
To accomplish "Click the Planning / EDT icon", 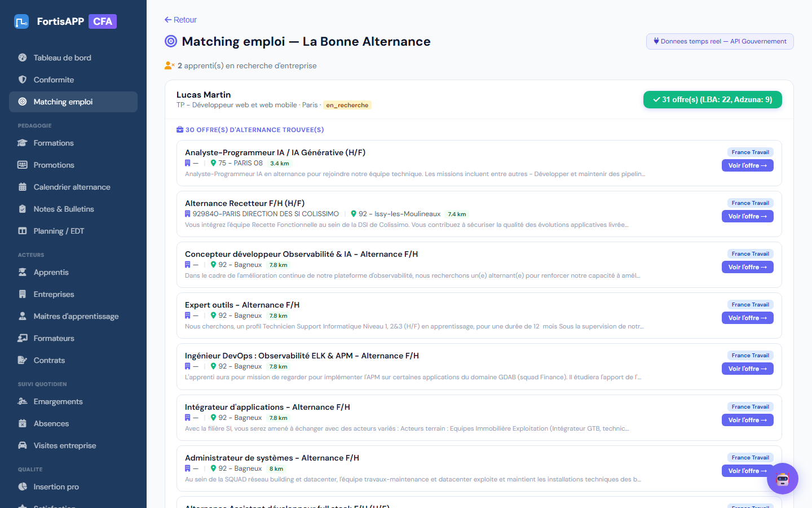I will click(x=23, y=231).
